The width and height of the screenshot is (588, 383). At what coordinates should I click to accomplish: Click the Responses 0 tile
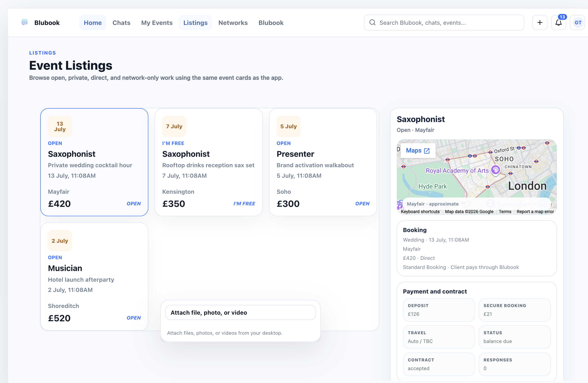point(514,364)
